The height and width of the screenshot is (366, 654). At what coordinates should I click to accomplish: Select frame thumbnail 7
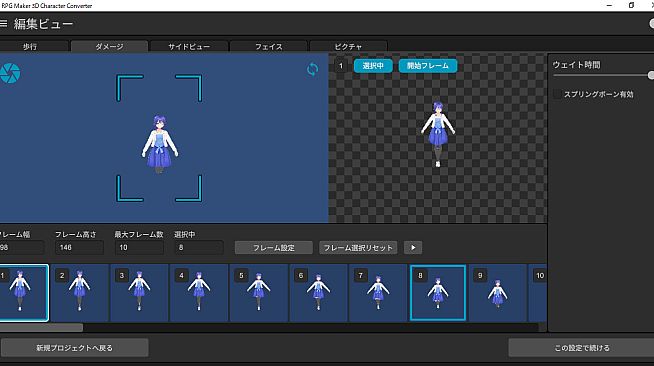[378, 293]
